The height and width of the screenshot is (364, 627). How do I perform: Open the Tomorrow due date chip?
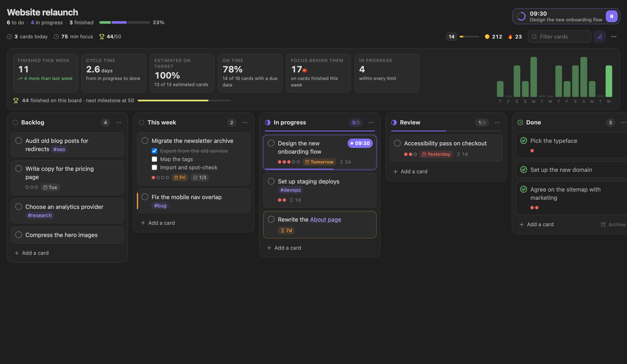319,162
